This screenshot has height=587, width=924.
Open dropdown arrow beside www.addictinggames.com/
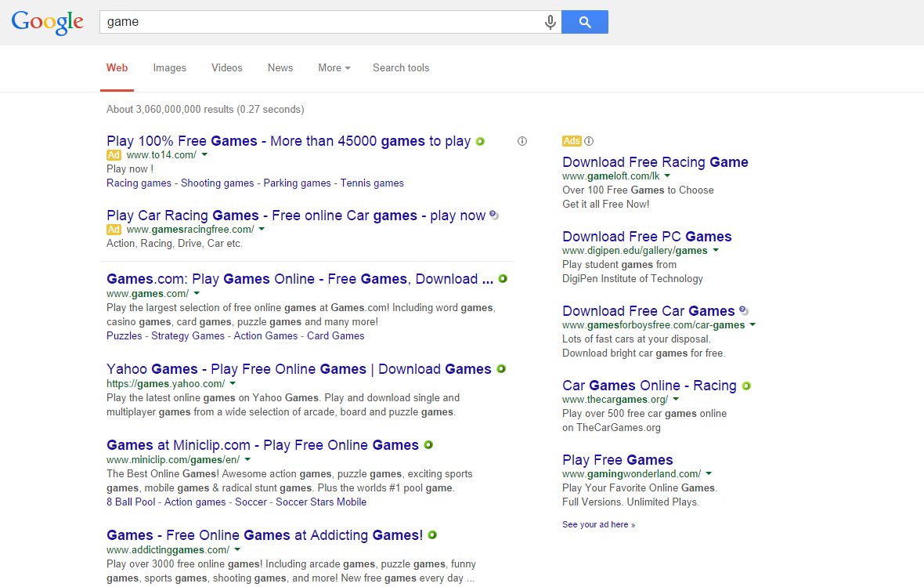(x=237, y=549)
